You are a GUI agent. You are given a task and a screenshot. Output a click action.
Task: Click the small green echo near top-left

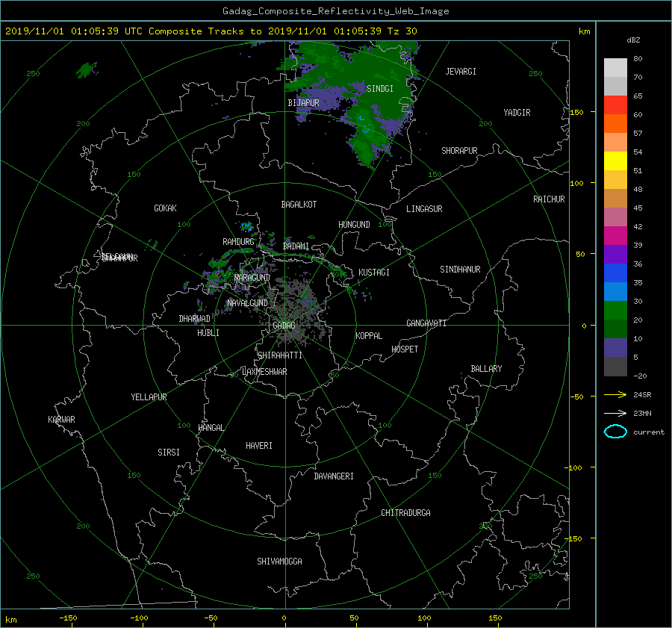click(x=87, y=69)
